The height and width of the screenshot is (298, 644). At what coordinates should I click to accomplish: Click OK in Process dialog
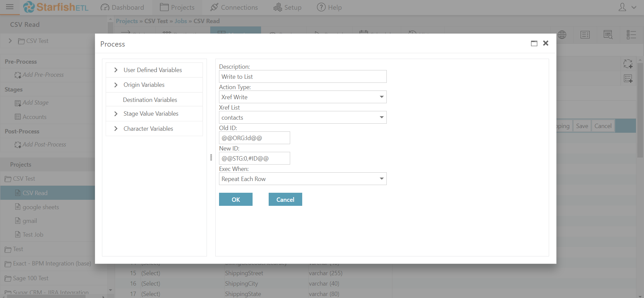[235, 199]
